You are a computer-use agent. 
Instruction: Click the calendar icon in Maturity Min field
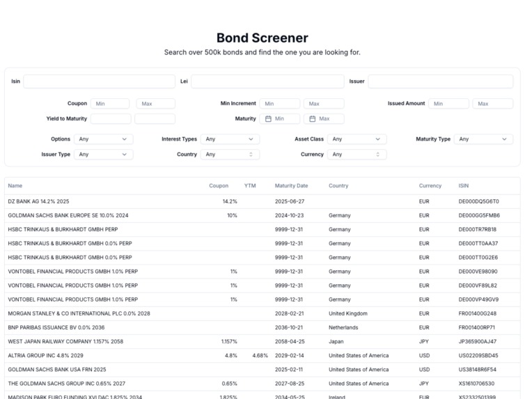click(x=268, y=119)
